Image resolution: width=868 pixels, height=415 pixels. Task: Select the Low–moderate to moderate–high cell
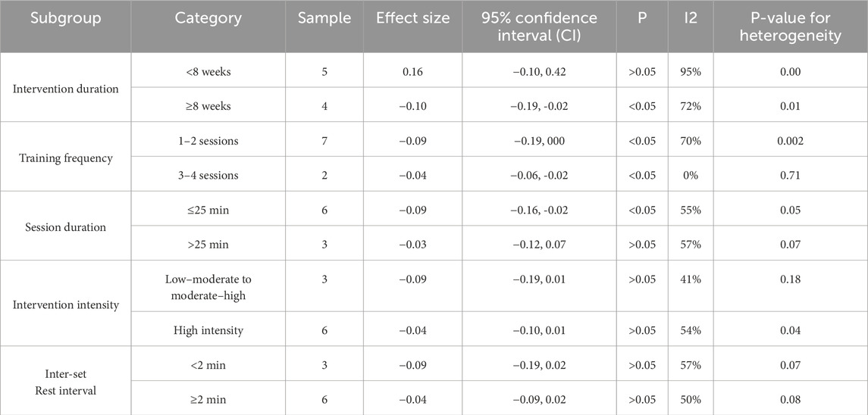[208, 287]
